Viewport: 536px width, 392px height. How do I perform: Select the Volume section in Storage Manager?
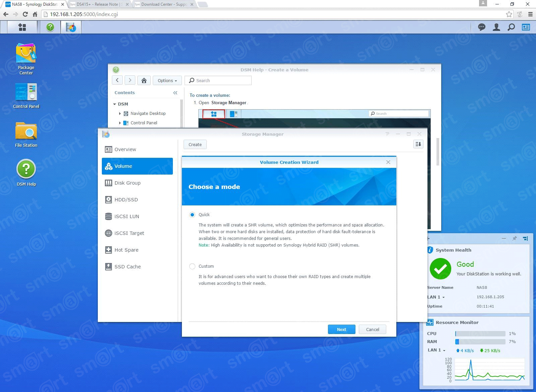(x=137, y=166)
